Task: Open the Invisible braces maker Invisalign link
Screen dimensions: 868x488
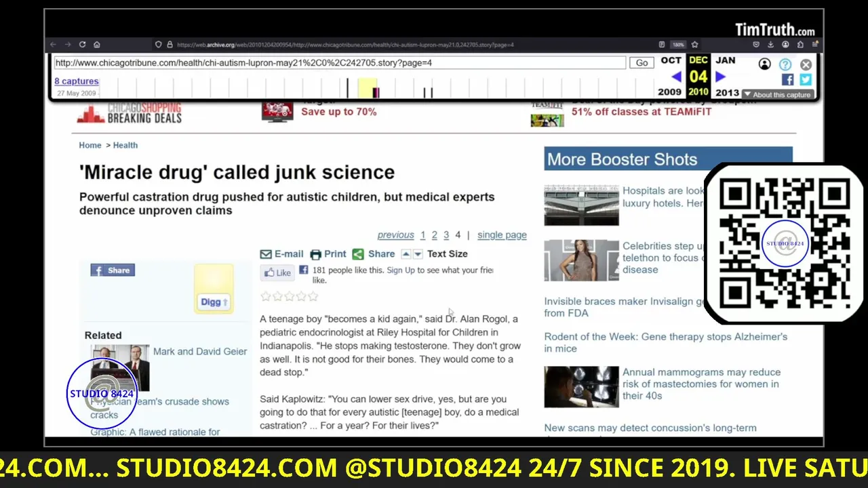Action: (x=623, y=307)
